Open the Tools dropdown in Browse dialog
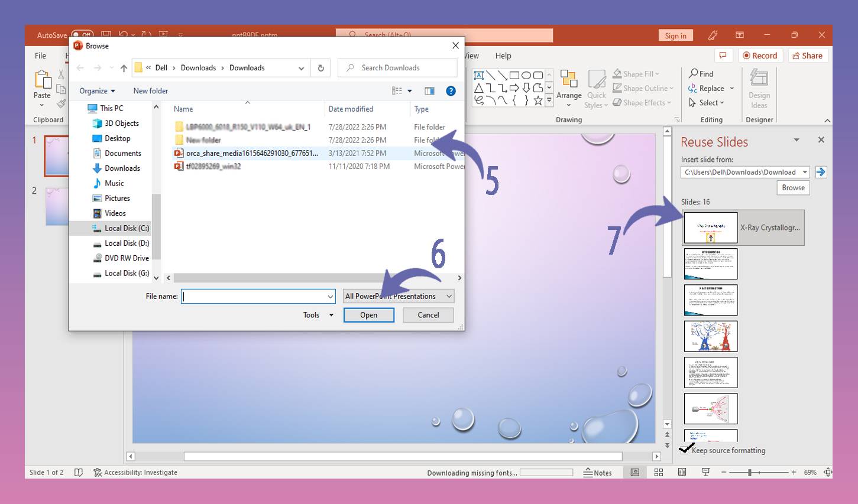Screen dimensions: 858x504 [x=318, y=315]
